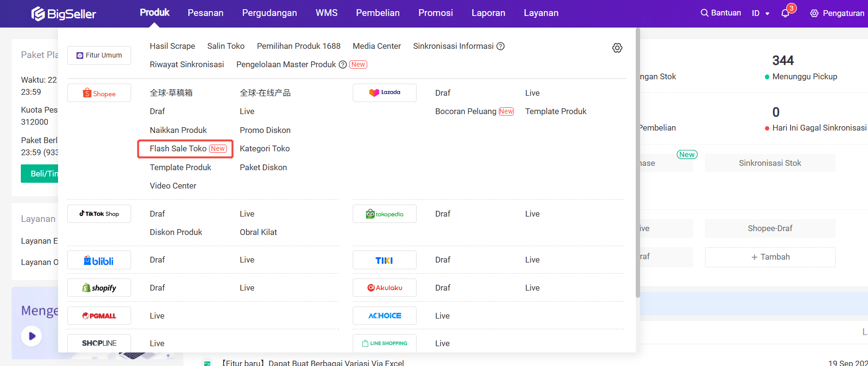
Task: Open the notification bell
Action: point(785,13)
